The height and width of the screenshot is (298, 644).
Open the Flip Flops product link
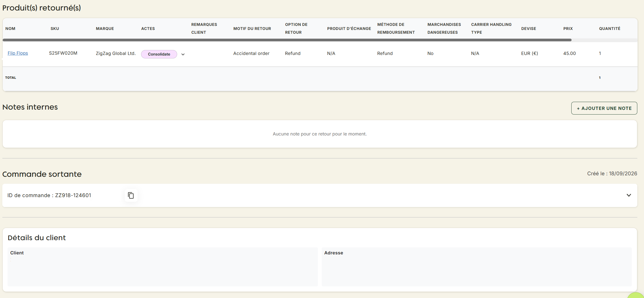18,53
